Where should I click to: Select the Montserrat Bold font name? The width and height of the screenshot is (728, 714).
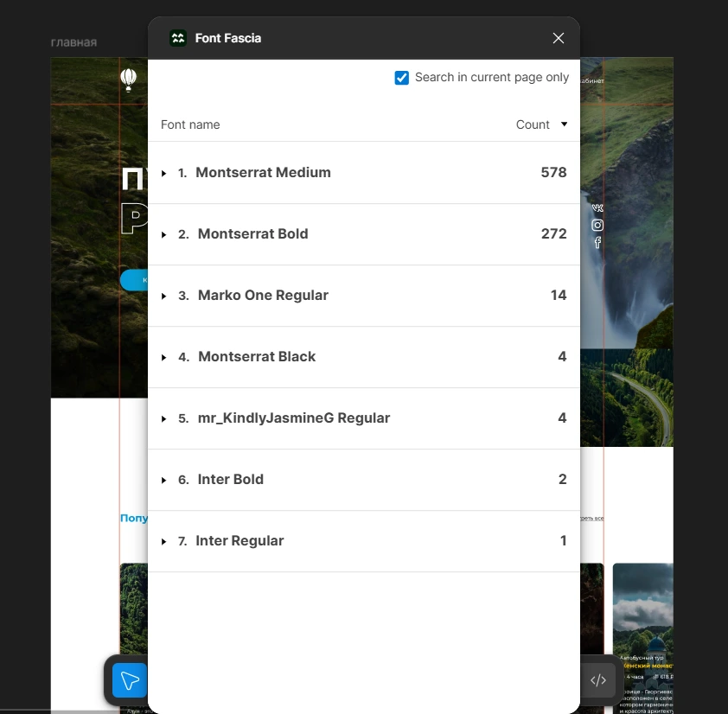[253, 233]
